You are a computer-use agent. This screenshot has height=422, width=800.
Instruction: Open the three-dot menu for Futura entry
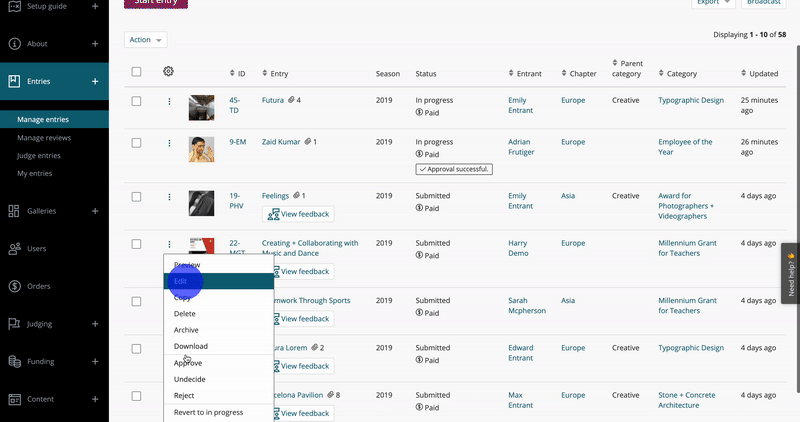[169, 101]
